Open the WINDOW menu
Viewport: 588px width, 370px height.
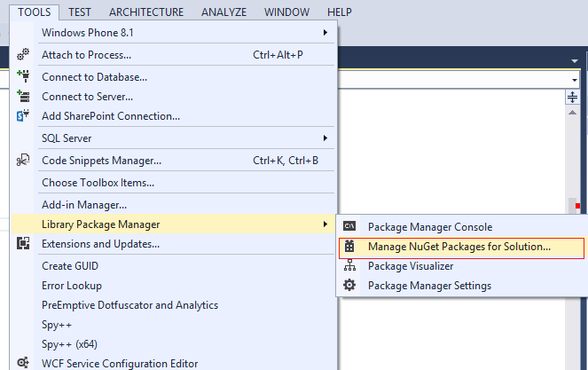tap(286, 12)
